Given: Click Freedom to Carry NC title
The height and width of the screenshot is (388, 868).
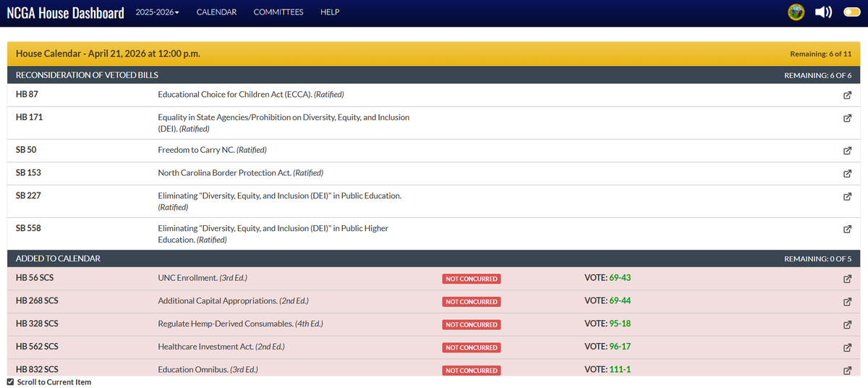Looking at the screenshot, I should click(x=212, y=150).
